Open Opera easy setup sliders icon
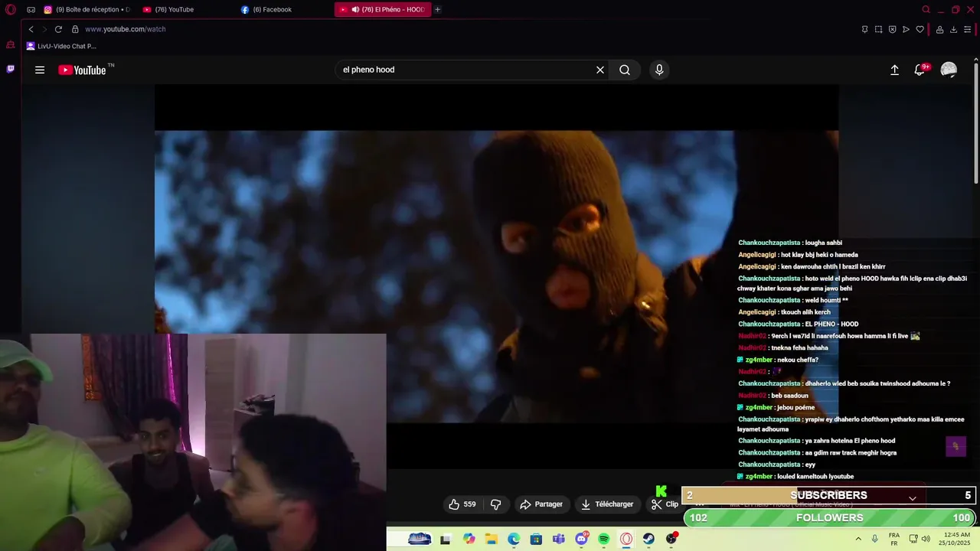Image resolution: width=980 pixels, height=551 pixels. click(x=968, y=29)
